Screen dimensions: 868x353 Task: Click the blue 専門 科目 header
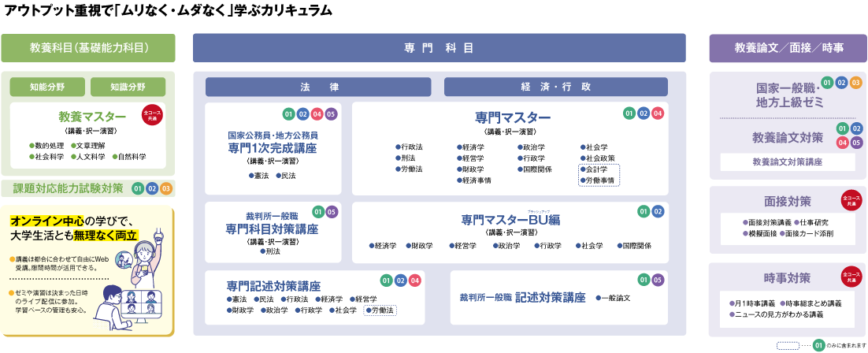click(x=439, y=48)
